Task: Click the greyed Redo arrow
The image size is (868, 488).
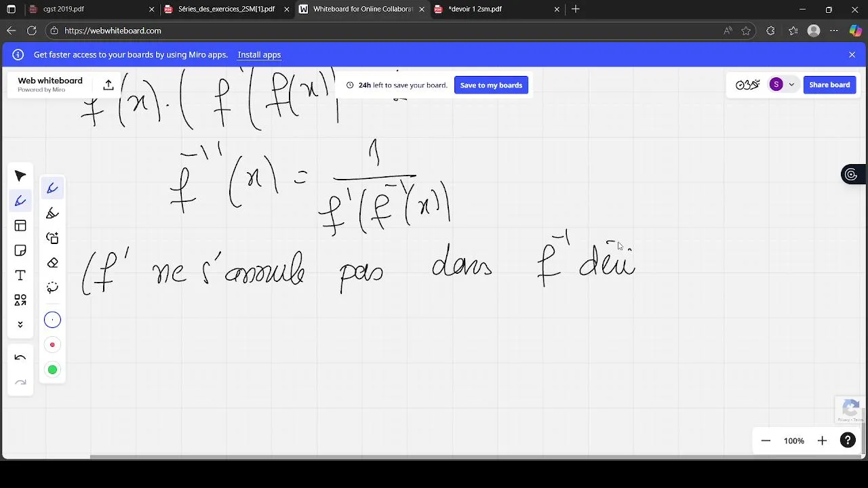Action: click(x=20, y=383)
